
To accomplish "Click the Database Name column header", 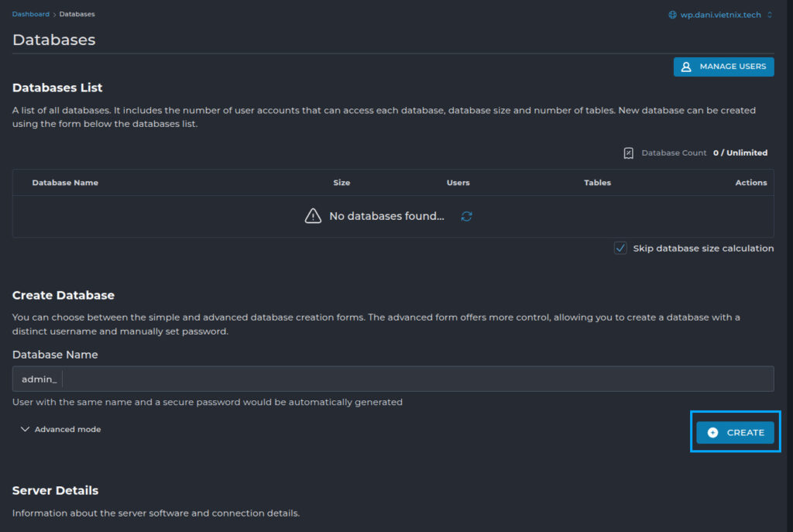I will coord(65,183).
